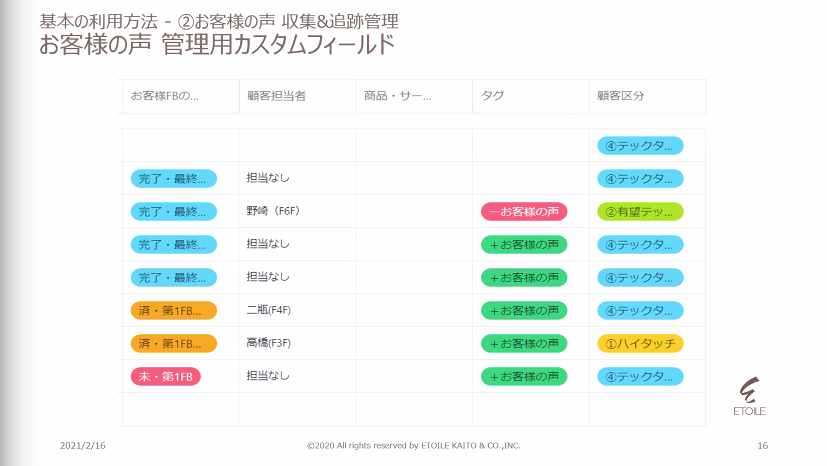Viewport: 827px width, 466px height.
Task: Click 済・第1FB tag in 高橋(F3F) row
Action: click(x=173, y=344)
